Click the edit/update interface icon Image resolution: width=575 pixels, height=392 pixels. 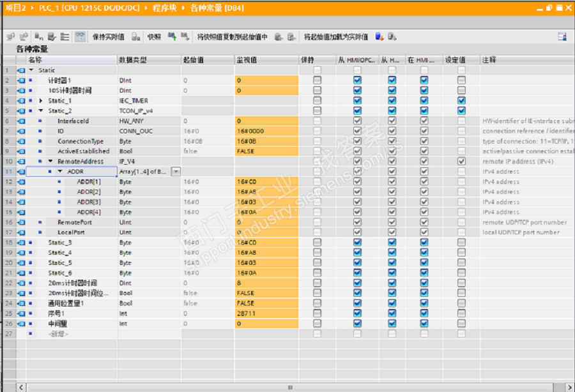click(52, 36)
